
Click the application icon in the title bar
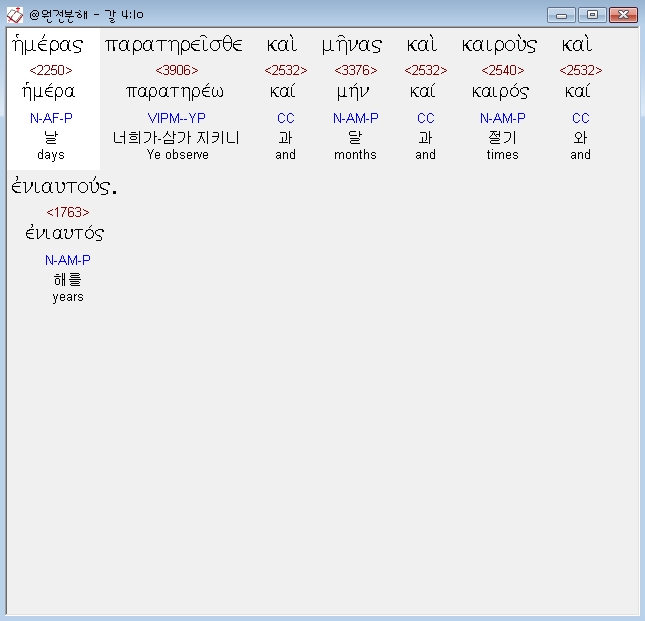(x=15, y=15)
